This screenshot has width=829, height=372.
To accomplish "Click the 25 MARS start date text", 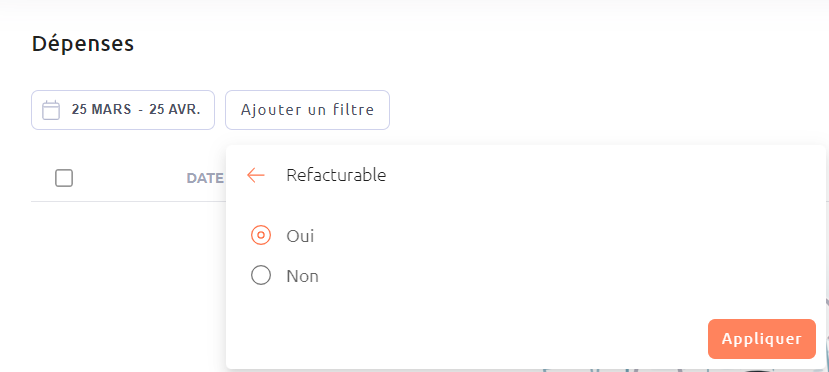I will point(102,110).
